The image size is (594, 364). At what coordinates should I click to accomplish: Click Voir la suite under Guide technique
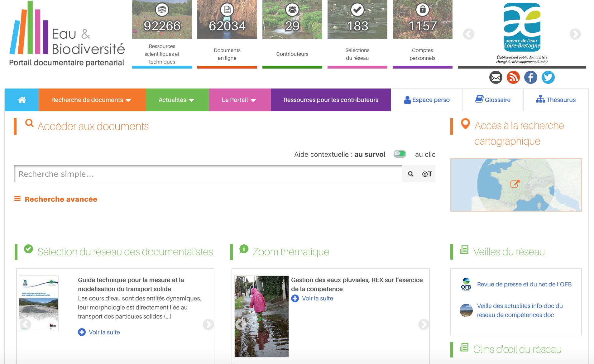click(104, 332)
